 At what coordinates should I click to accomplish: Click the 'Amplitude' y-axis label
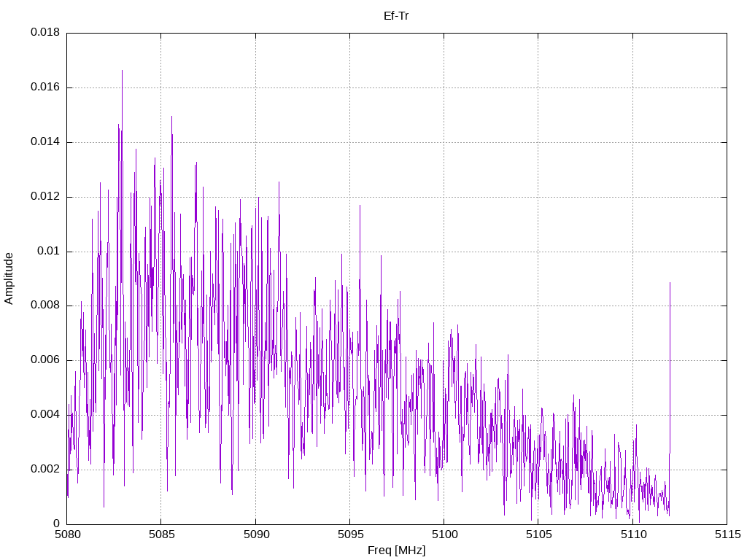pos(9,279)
